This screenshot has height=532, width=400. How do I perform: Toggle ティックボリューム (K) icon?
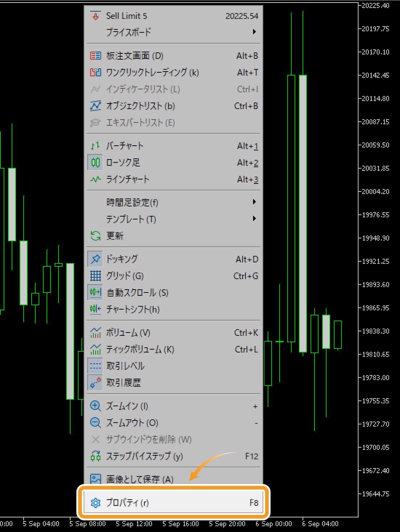96,349
